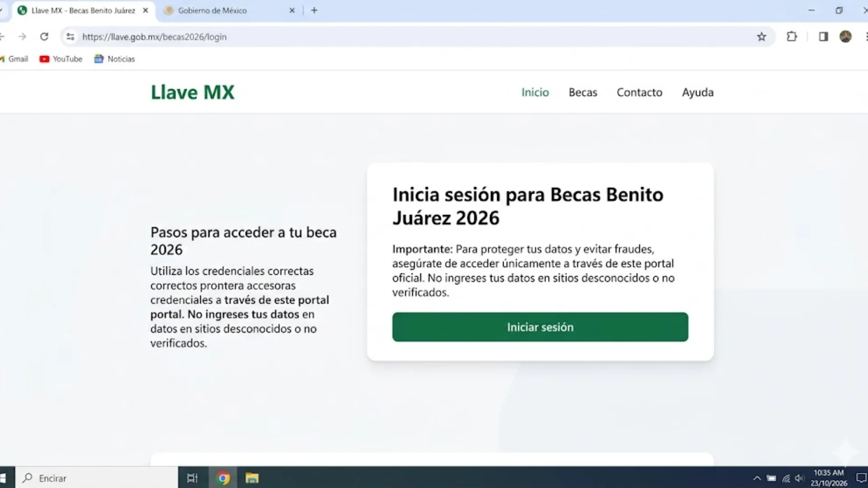Open the browser Extensions puzzle icon
This screenshot has height=488, width=868.
click(x=792, y=37)
